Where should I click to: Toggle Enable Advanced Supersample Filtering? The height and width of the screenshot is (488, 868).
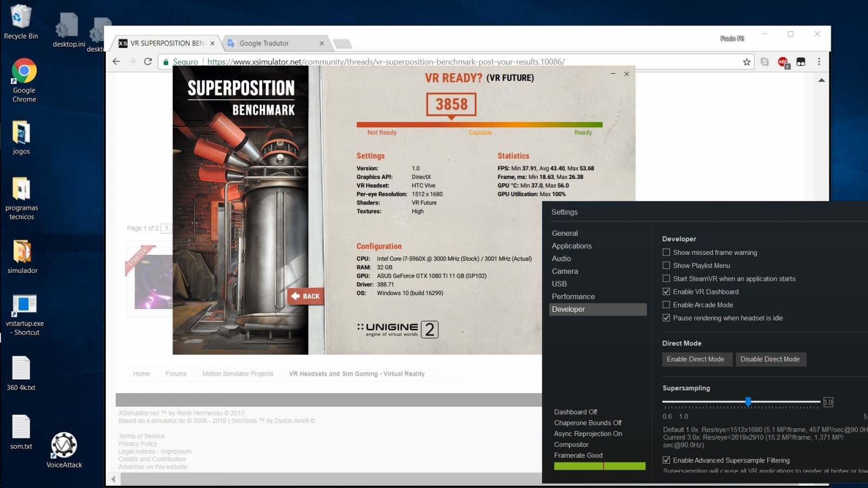pyautogui.click(x=666, y=460)
